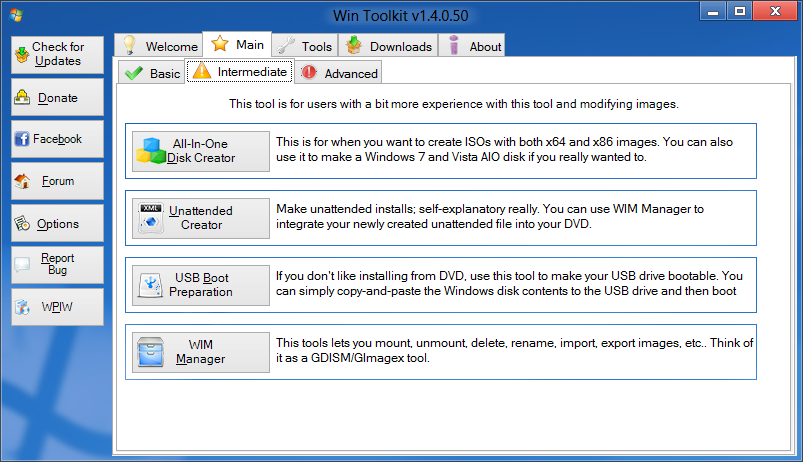Image resolution: width=804 pixels, height=462 pixels.
Task: Click the Windows logo in title bar
Action: pyautogui.click(x=16, y=15)
